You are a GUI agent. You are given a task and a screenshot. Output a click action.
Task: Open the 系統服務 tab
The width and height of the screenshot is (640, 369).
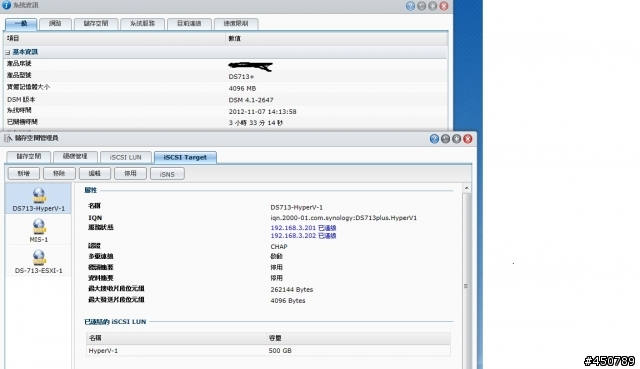point(142,24)
